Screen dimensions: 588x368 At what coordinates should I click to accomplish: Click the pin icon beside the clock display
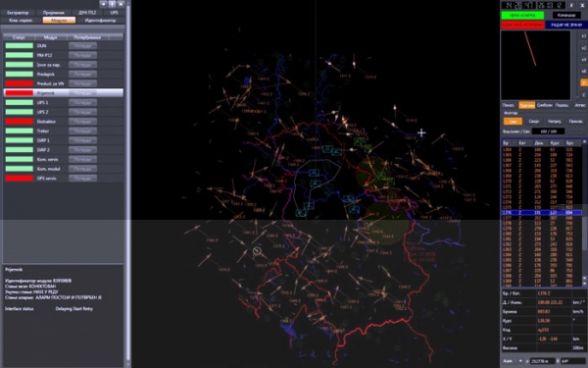(x=571, y=5)
